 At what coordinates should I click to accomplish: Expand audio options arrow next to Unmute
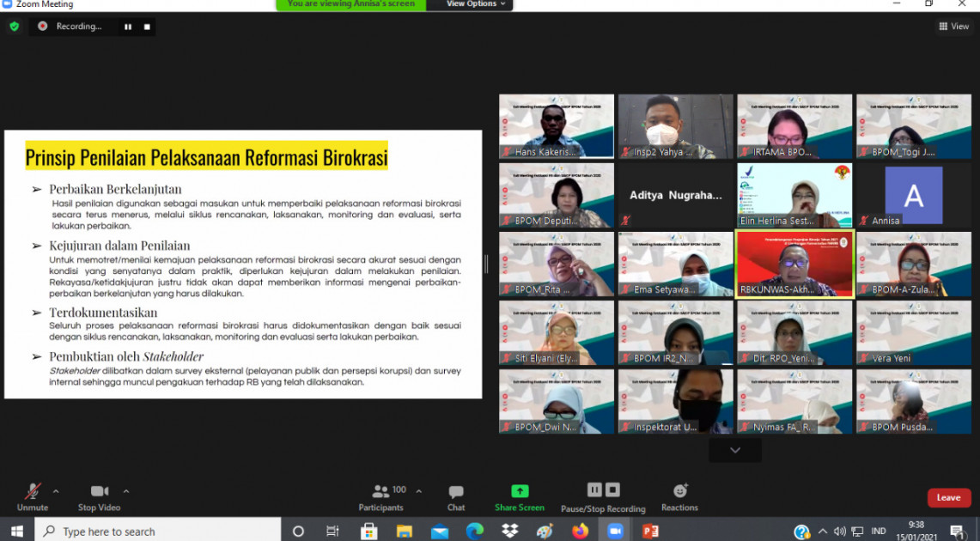pyautogui.click(x=56, y=491)
